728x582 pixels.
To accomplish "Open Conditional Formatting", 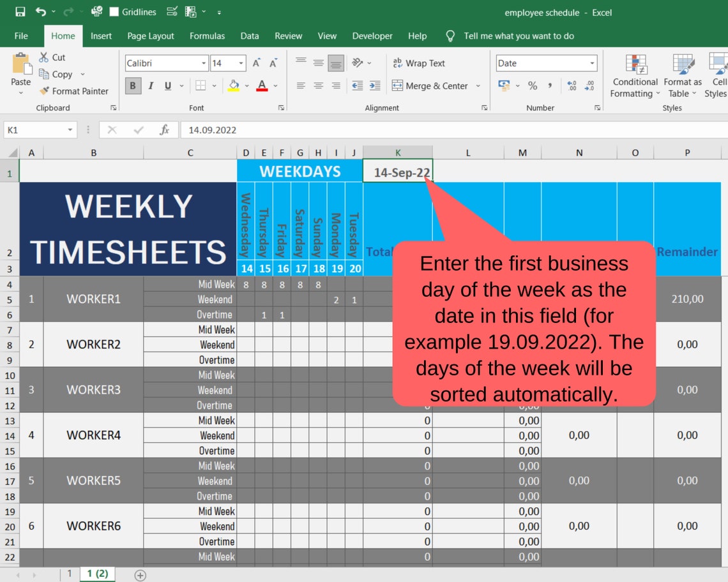I will [634, 77].
